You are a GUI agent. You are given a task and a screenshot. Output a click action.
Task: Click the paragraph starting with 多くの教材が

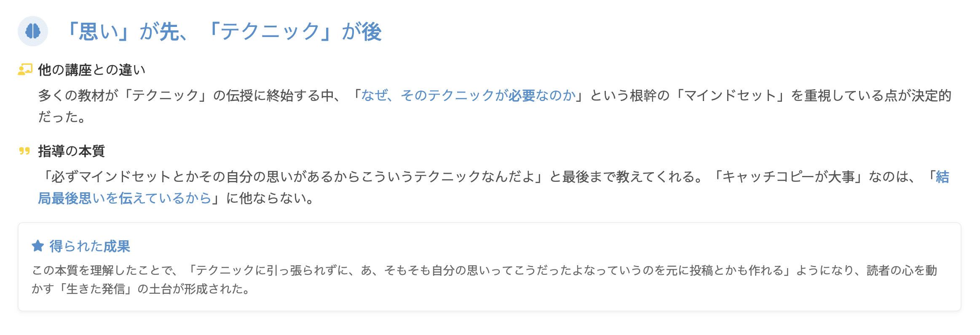[495, 106]
